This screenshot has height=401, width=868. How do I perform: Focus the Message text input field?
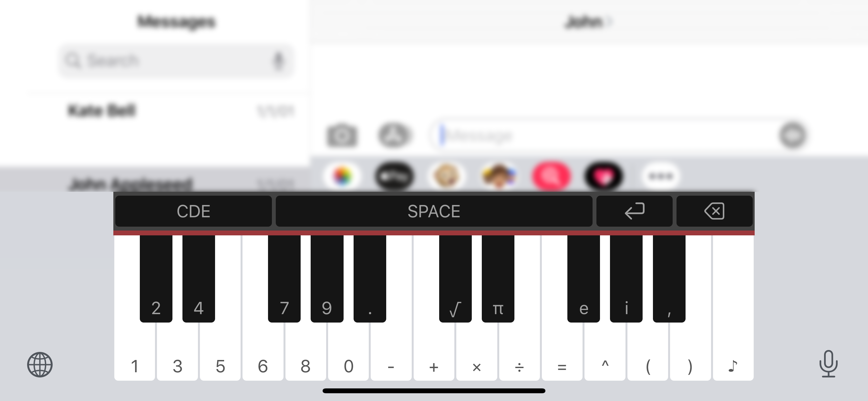(x=603, y=136)
